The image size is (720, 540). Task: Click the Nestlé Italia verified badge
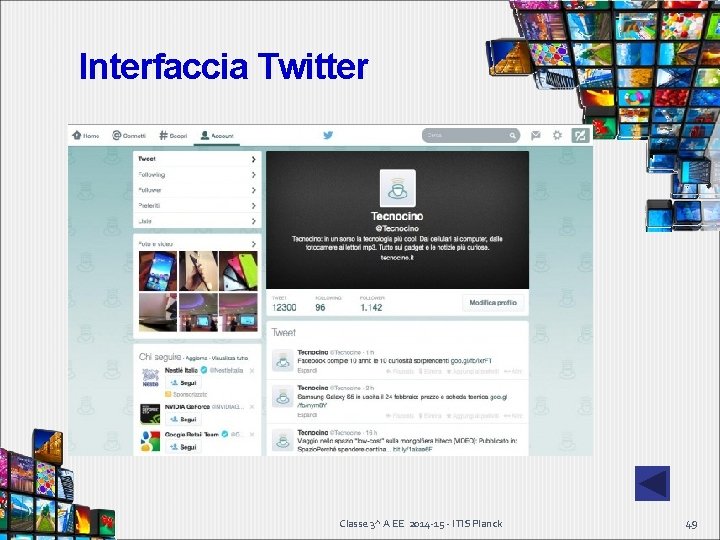204,370
